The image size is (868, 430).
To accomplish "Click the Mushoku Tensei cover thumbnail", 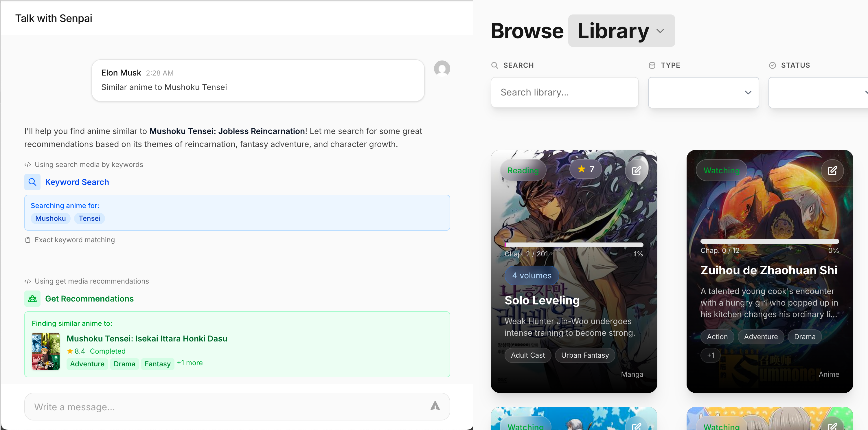I will 46,351.
